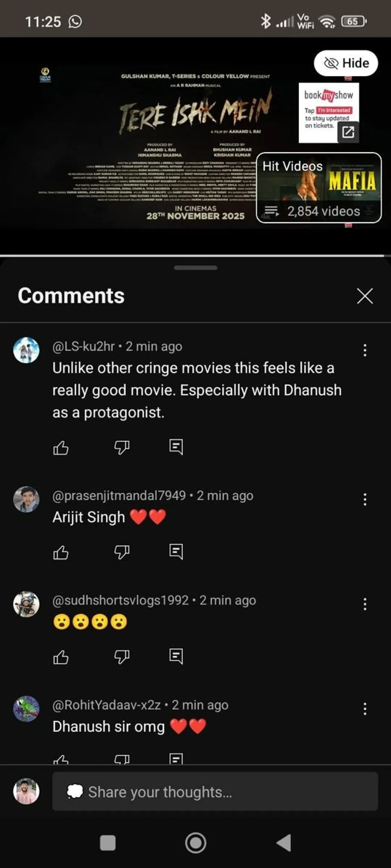Reply to @LS-ku2hr's comment

click(x=176, y=447)
